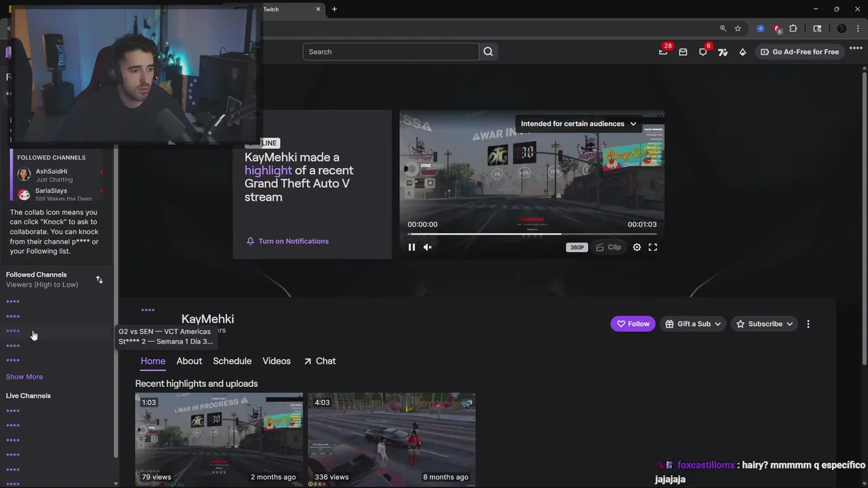This screenshot has width=868, height=488.
Task: Open the Videos tab
Action: (277, 361)
